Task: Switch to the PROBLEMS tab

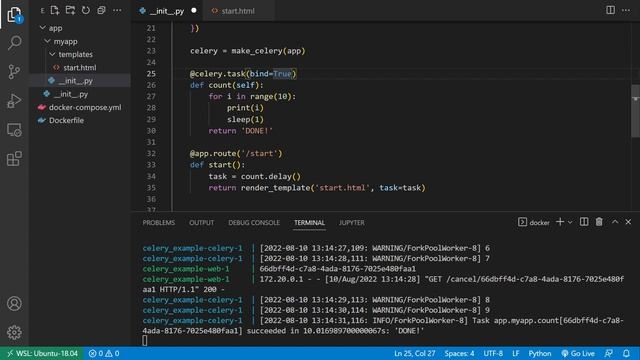Action: click(158, 222)
